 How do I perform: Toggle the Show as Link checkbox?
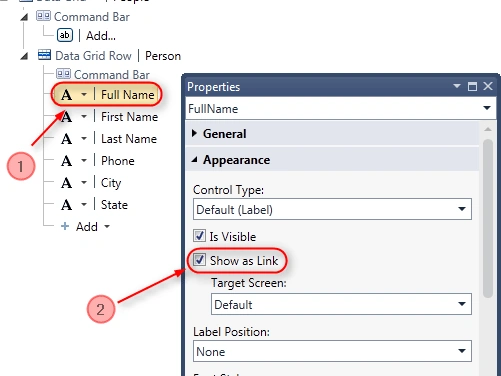point(199,259)
